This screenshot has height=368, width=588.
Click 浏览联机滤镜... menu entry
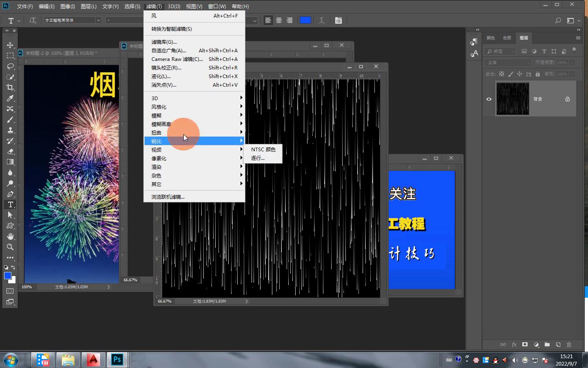pyautogui.click(x=168, y=197)
